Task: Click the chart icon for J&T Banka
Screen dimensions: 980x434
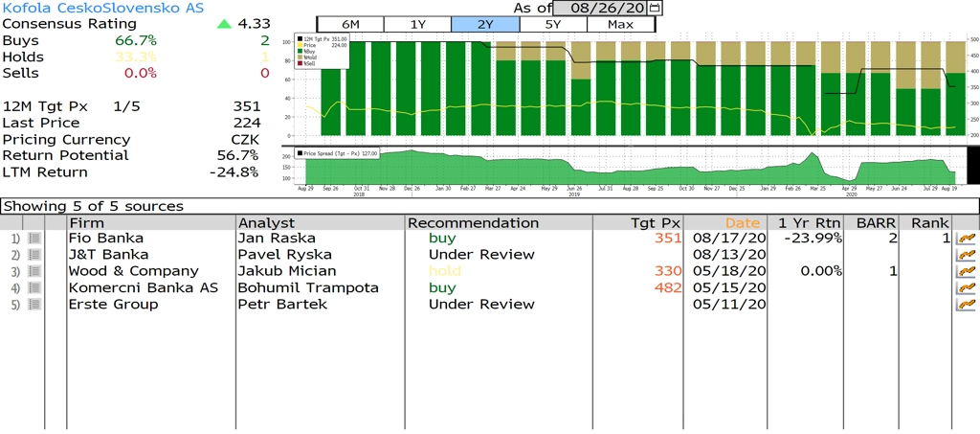Action: 967,255
